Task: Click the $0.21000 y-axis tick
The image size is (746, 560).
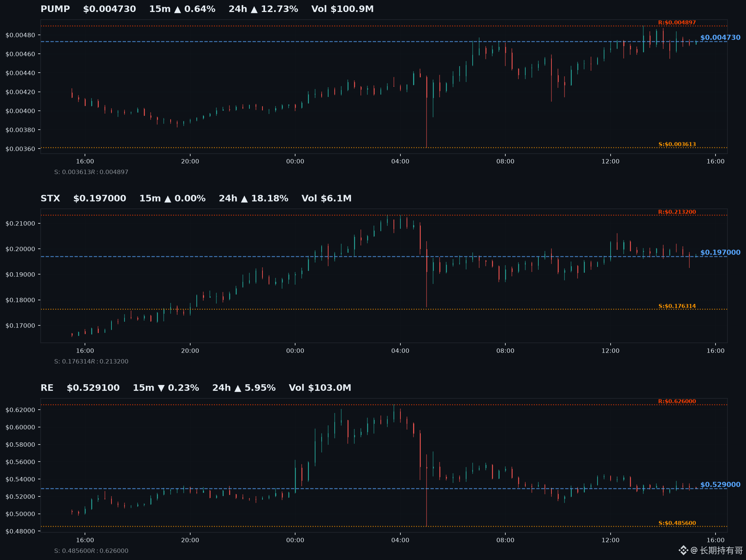Action: (x=20, y=223)
